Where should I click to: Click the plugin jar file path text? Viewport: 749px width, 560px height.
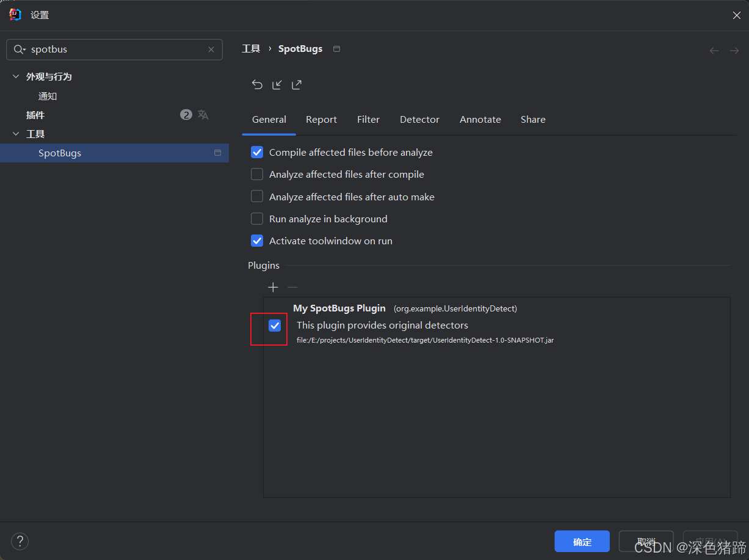[x=425, y=340]
